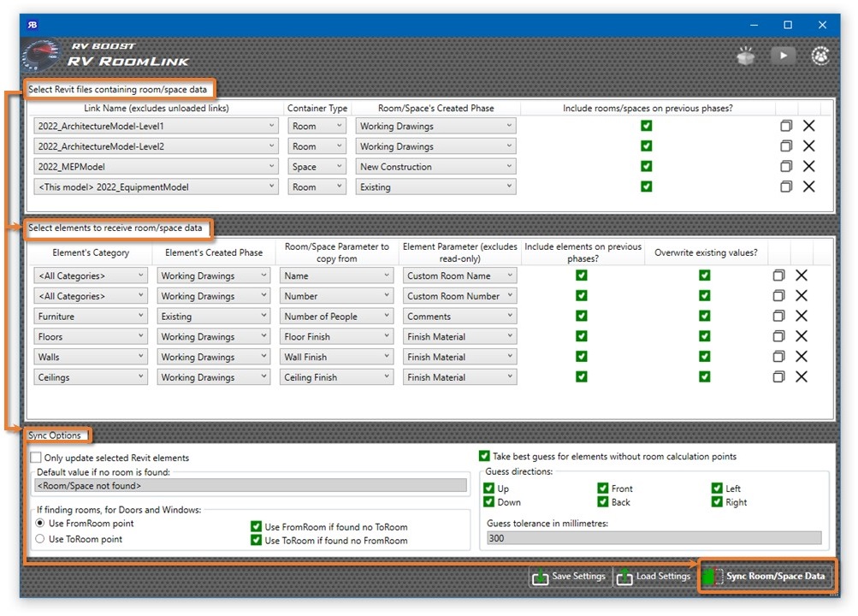Image resolution: width=858 pixels, height=616 pixels.
Task: Click the guess tolerance millimetres field
Action: click(654, 538)
